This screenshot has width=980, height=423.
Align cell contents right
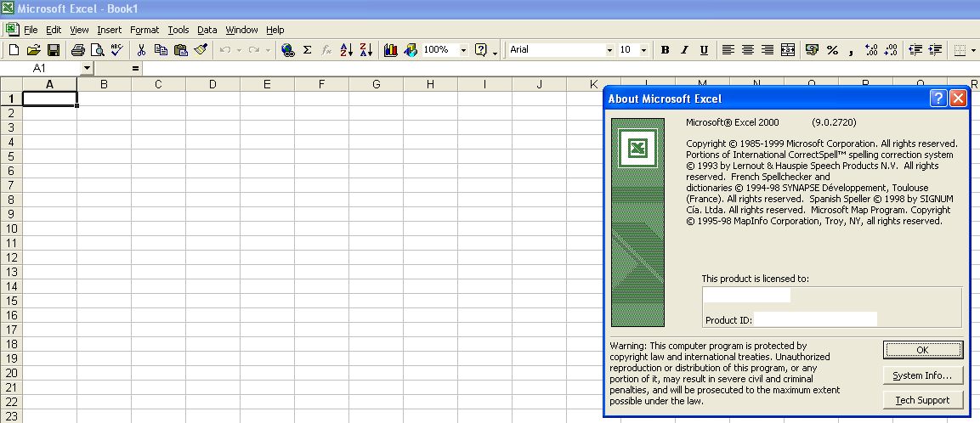coord(768,50)
